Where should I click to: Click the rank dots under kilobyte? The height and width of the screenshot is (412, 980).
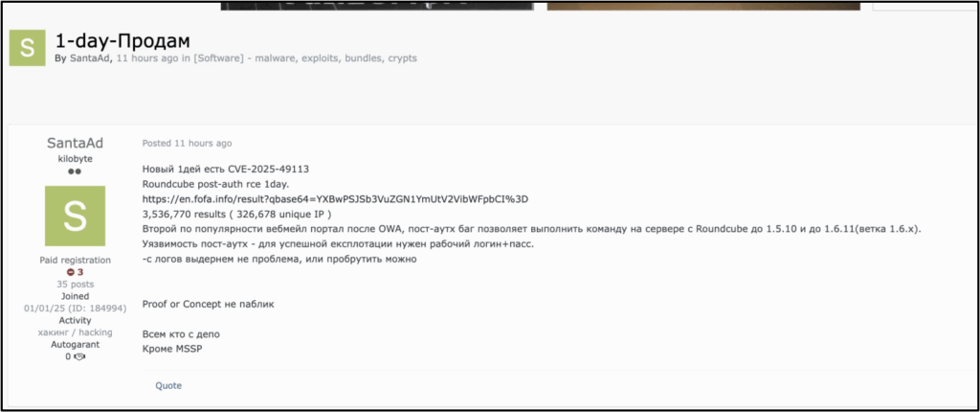click(75, 171)
